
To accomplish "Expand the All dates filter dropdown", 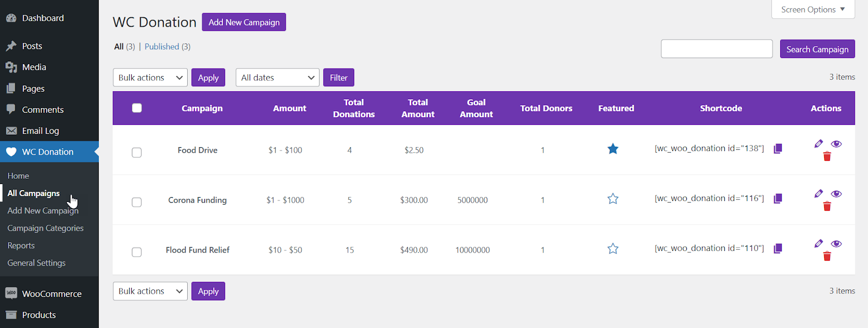I will coord(278,78).
